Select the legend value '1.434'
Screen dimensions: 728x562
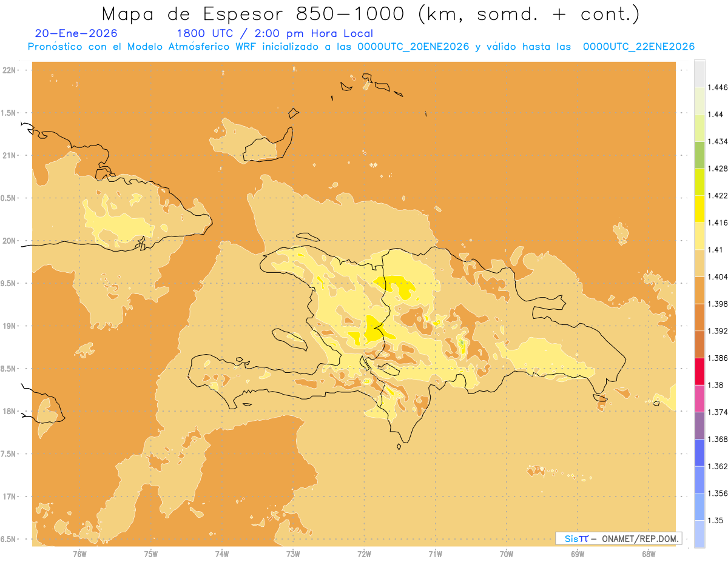[718, 141]
